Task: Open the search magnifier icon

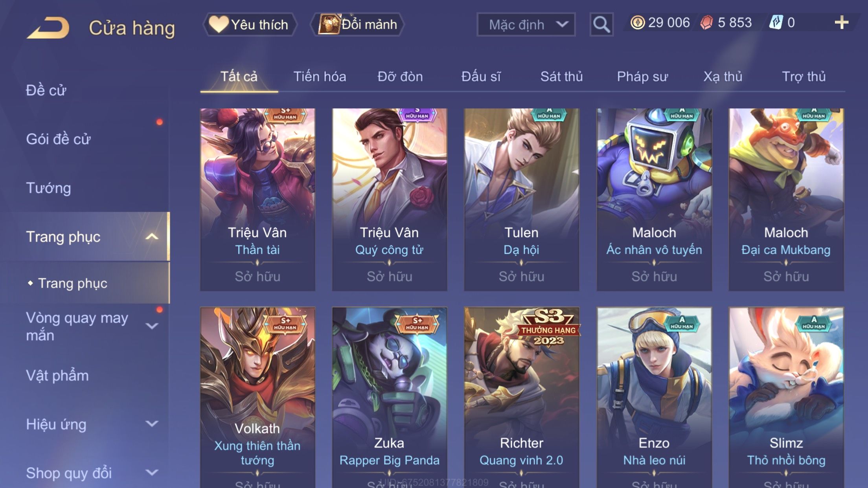Action: (601, 24)
